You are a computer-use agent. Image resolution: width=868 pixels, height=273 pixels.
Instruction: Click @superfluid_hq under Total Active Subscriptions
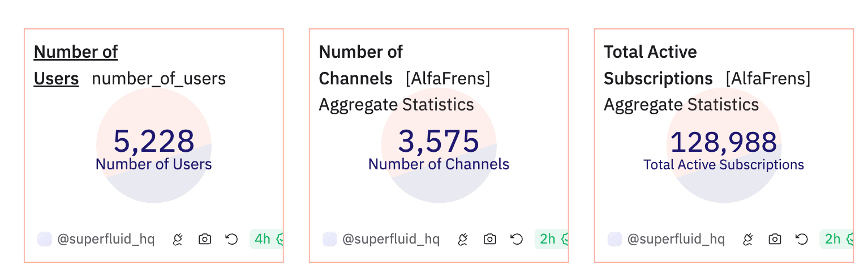pos(676,240)
